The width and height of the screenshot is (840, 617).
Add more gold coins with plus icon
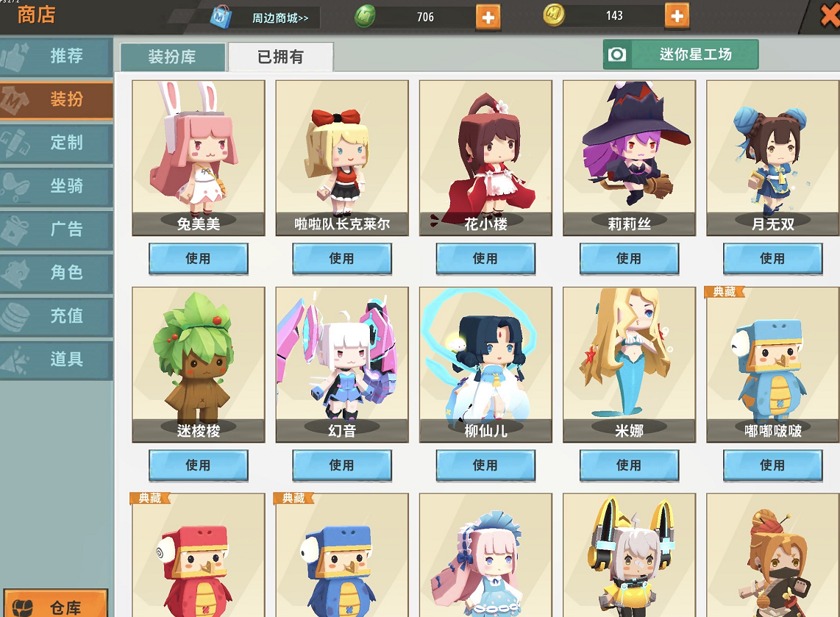[677, 16]
